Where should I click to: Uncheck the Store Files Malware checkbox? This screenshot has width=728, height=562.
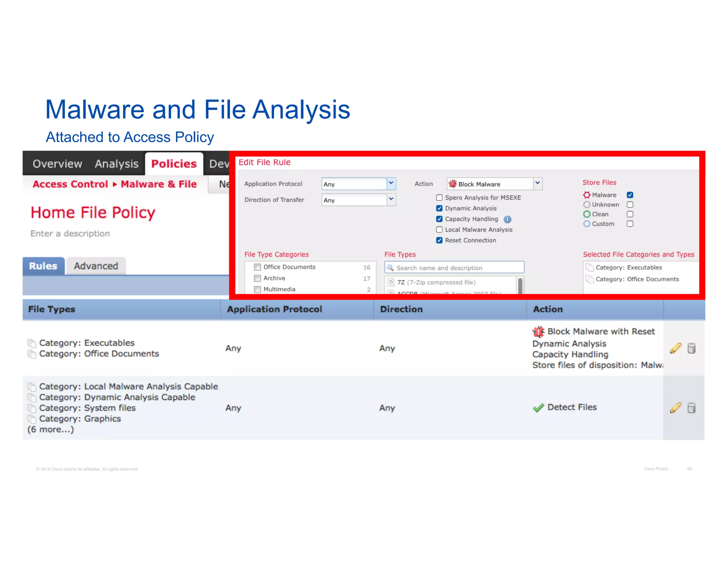click(630, 195)
